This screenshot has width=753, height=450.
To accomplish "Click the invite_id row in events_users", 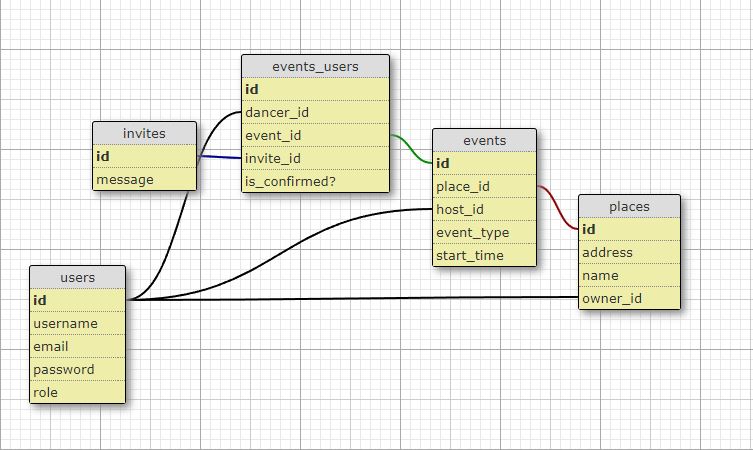I will tap(316, 158).
